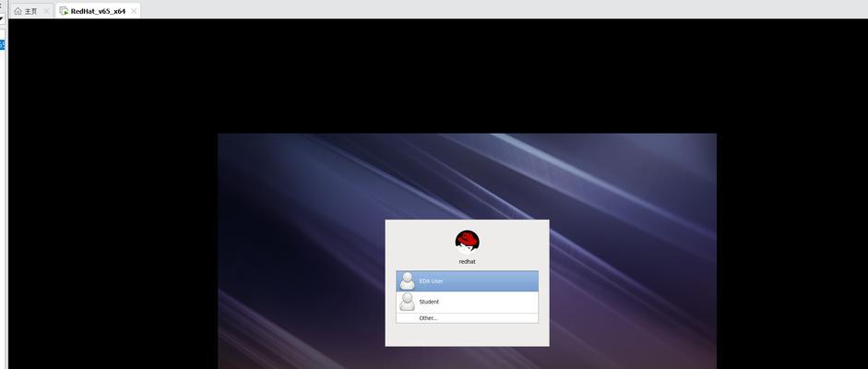Click the EDA User avatar icon
The height and width of the screenshot is (369, 868).
pyautogui.click(x=407, y=280)
